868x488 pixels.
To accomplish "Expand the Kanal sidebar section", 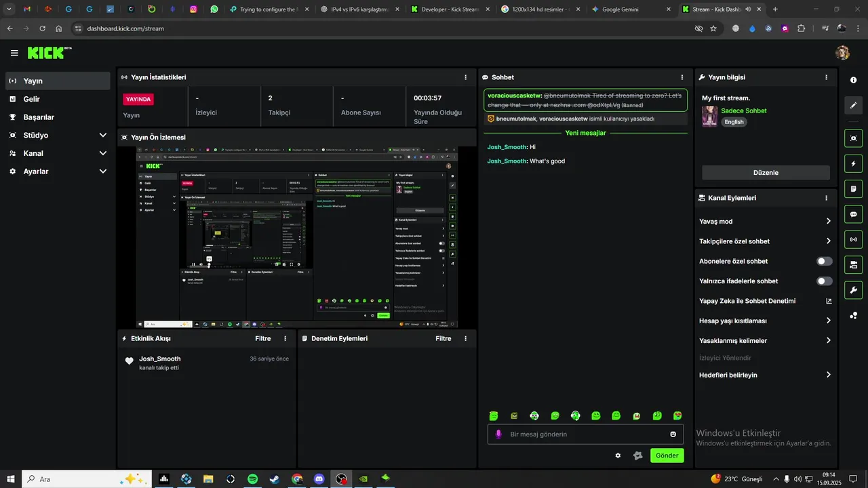I will 103,153.
